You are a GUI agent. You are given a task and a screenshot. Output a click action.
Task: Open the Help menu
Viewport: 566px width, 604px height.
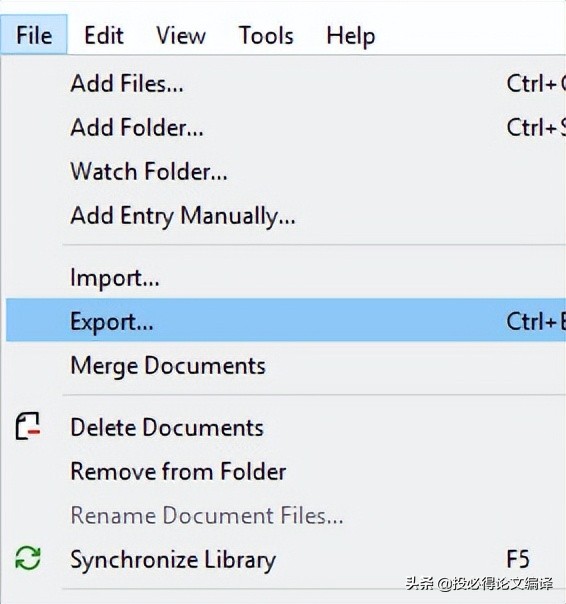click(350, 35)
